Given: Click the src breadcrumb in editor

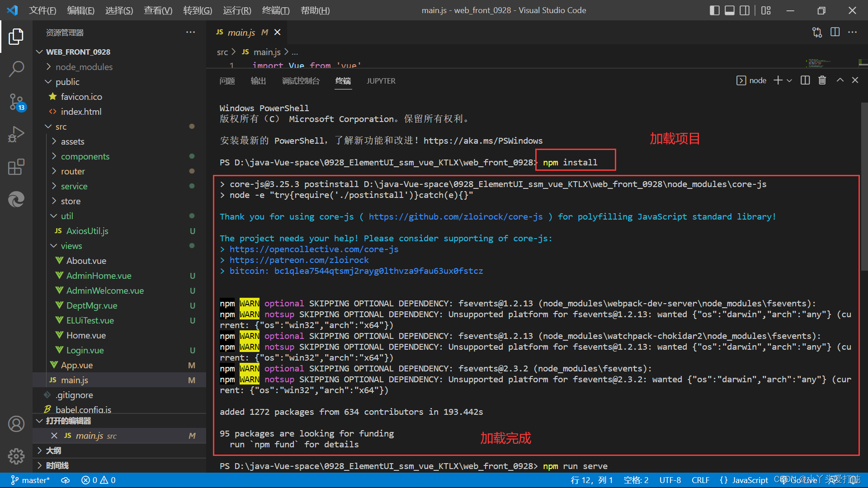Looking at the screenshot, I should [x=222, y=52].
